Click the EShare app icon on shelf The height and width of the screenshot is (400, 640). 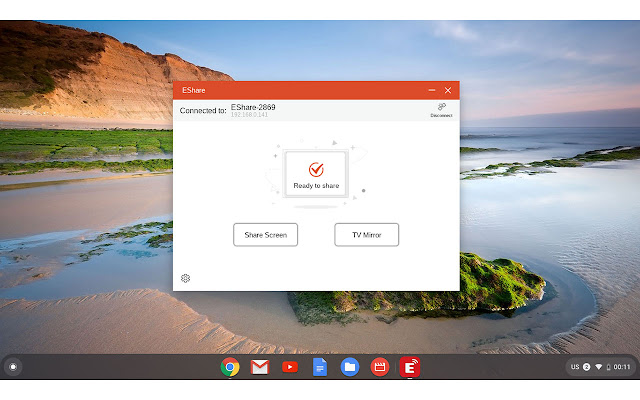(x=410, y=367)
